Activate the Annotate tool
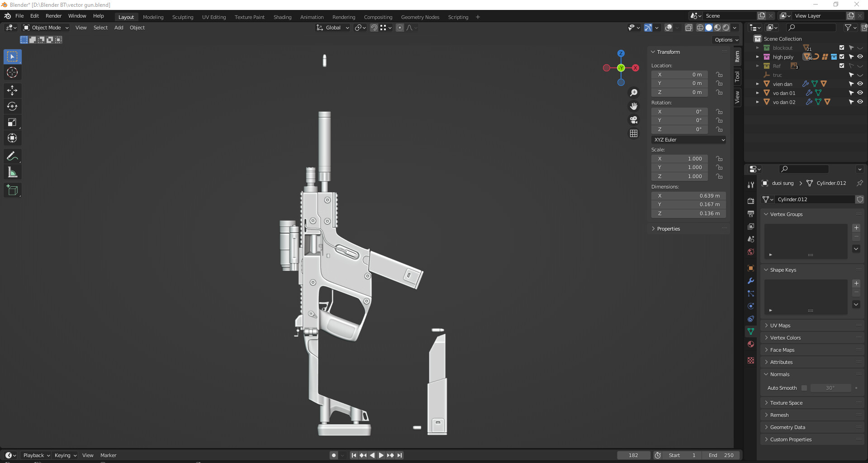The width and height of the screenshot is (868, 463). 12,156
